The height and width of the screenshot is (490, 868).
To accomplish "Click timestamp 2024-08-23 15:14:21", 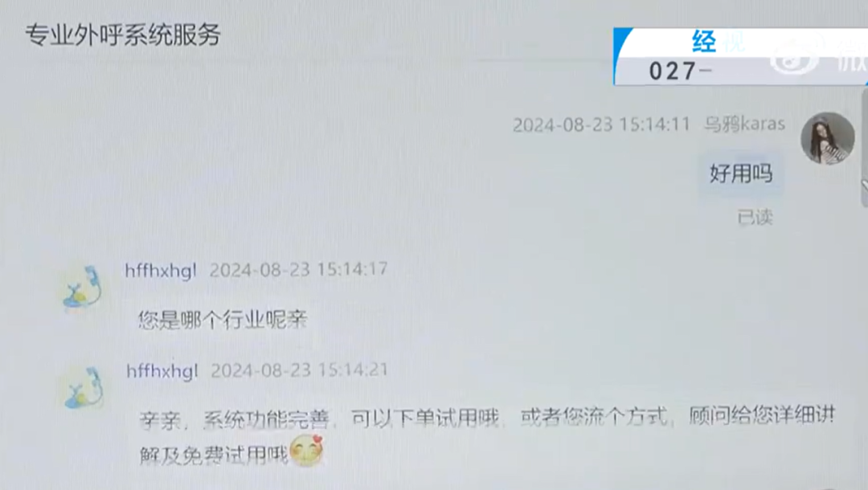I will (x=300, y=370).
